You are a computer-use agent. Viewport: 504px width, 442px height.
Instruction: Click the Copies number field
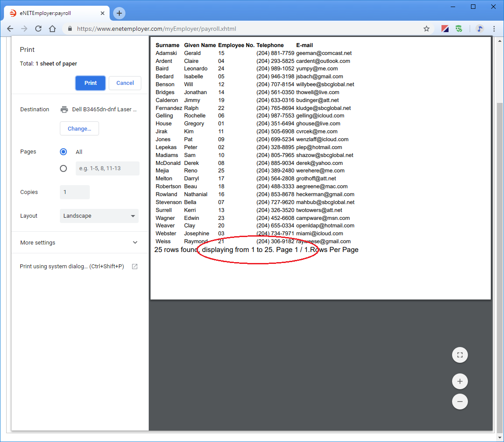coord(74,192)
